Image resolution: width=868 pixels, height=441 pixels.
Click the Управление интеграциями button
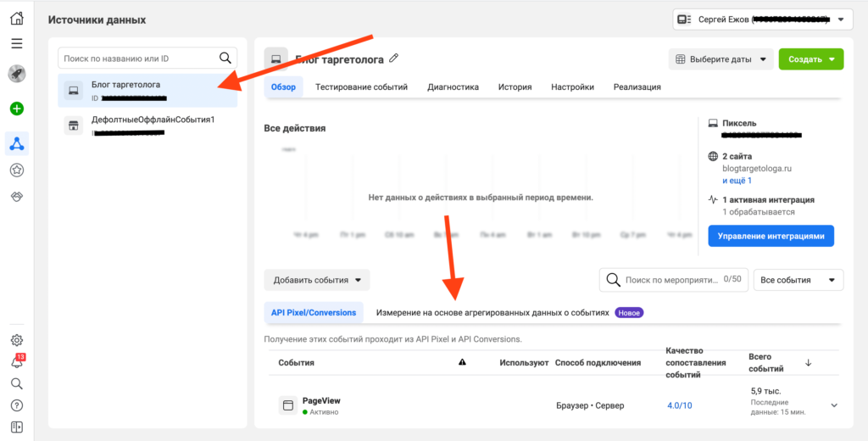click(x=771, y=236)
